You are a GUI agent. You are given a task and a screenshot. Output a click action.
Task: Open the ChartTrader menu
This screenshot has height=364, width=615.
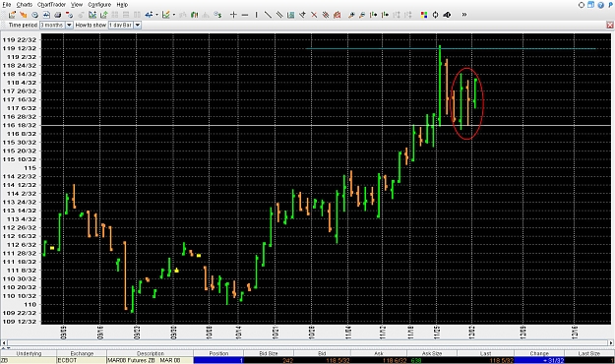coord(52,5)
